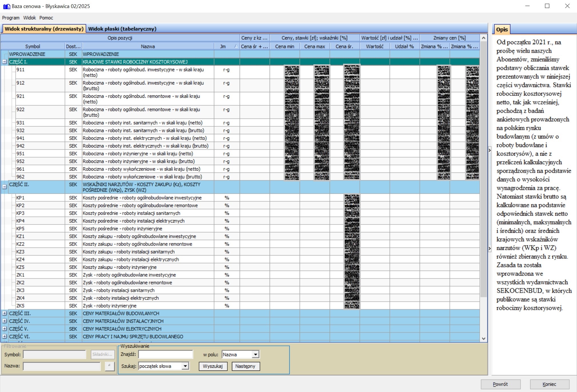Switch to Widok płaski (tabelaryczny) tab
The image size is (577, 392).
coord(122,29)
